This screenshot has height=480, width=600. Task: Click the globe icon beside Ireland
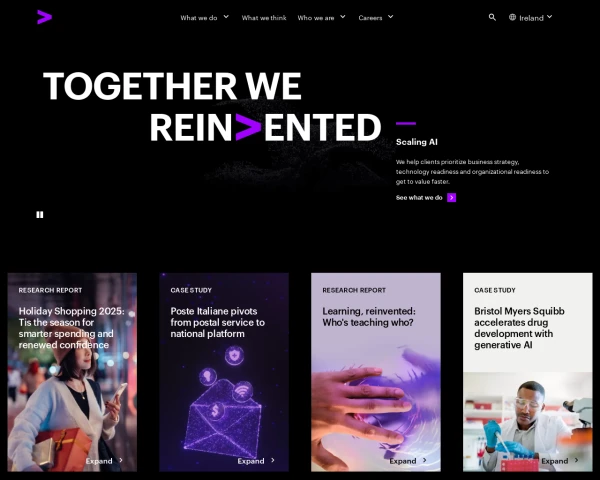(512, 17)
